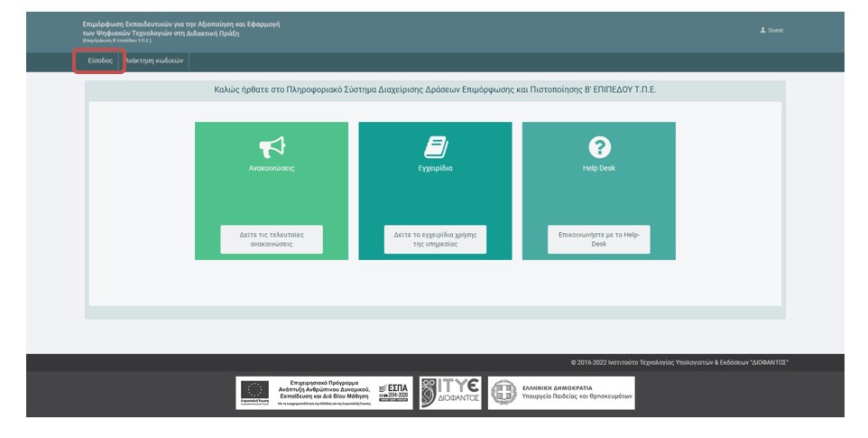Viewport: 868px width, 438px height.
Task: Click the Guest username label
Action: tap(776, 31)
